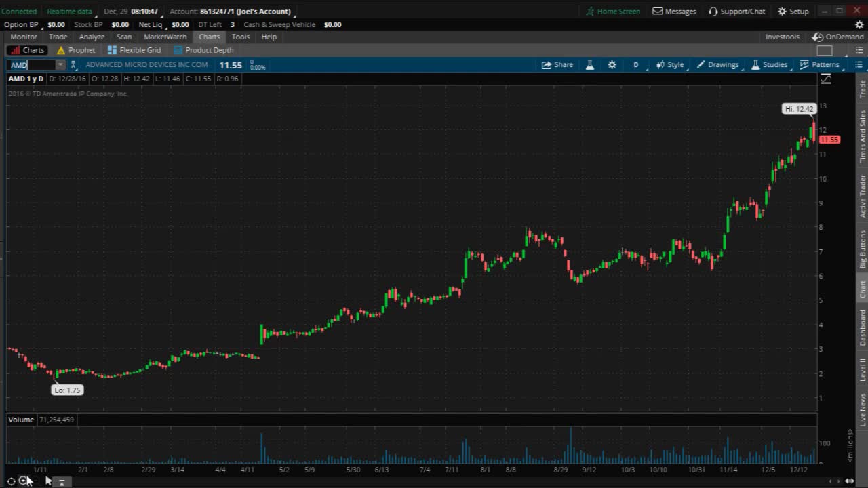
Task: Open the Style dropdown
Action: point(670,65)
